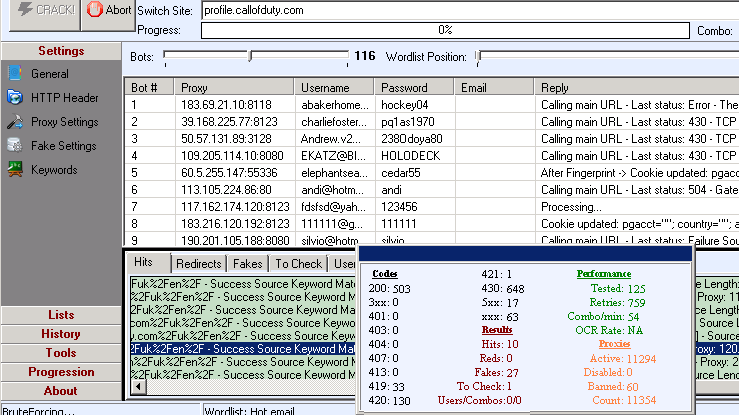The image size is (739, 415).
Task: Click the 'BruteForcing...' status bar text
Action: pos(39,410)
